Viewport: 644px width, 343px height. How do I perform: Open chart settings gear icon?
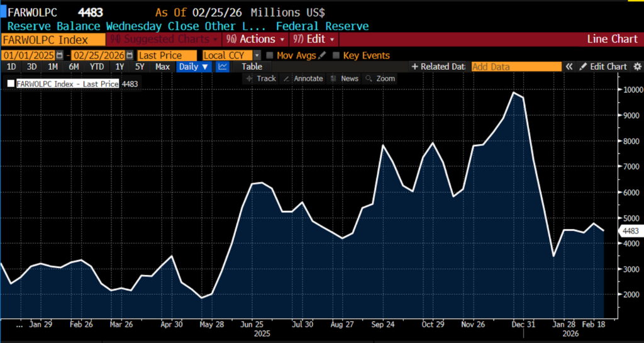(x=636, y=67)
